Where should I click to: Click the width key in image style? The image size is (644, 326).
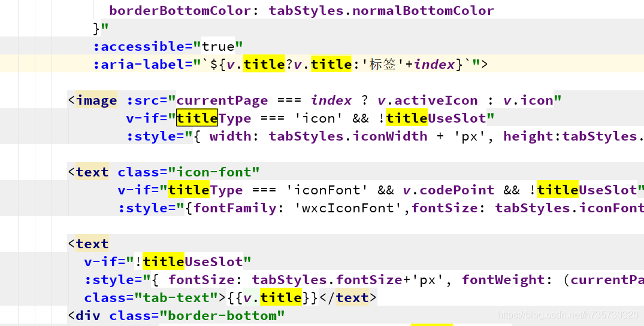point(231,136)
